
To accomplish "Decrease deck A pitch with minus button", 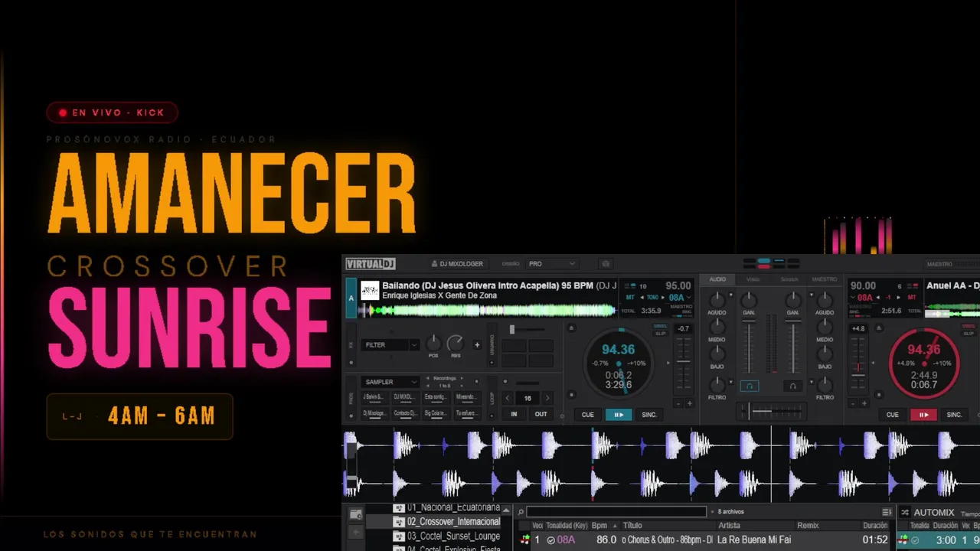I will pos(678,403).
